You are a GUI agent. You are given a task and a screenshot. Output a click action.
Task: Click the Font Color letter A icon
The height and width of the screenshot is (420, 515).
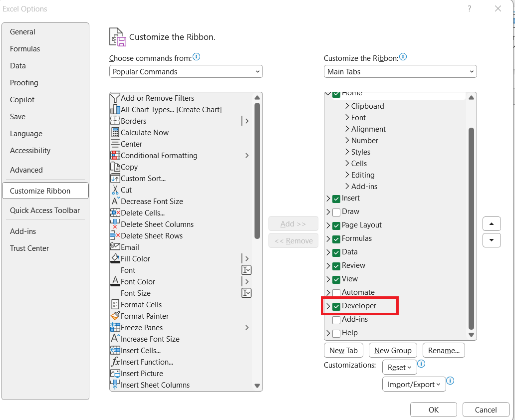115,281
